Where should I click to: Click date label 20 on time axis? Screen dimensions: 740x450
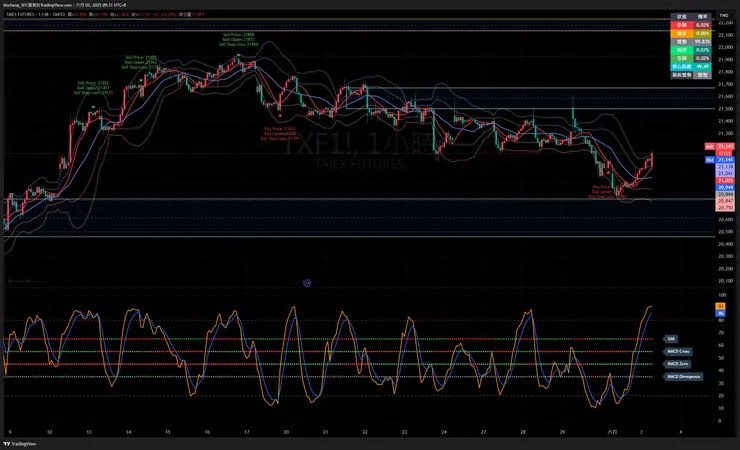point(286,432)
